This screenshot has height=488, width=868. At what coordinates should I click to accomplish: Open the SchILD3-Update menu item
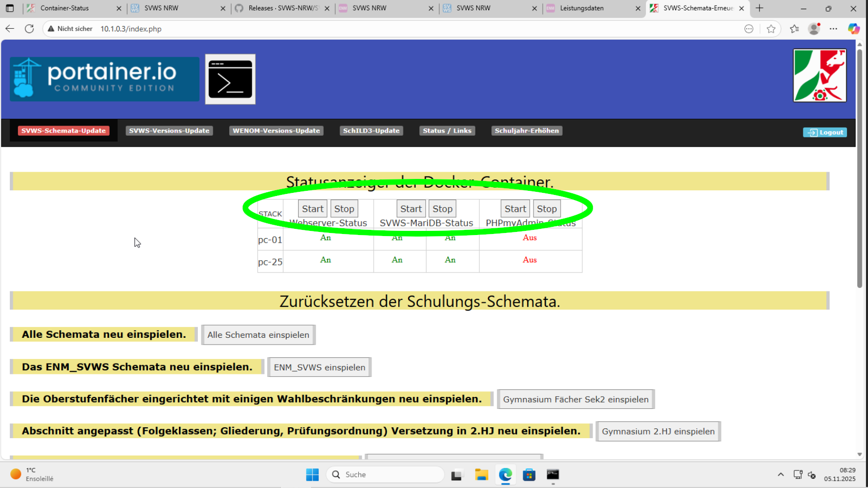(x=372, y=131)
